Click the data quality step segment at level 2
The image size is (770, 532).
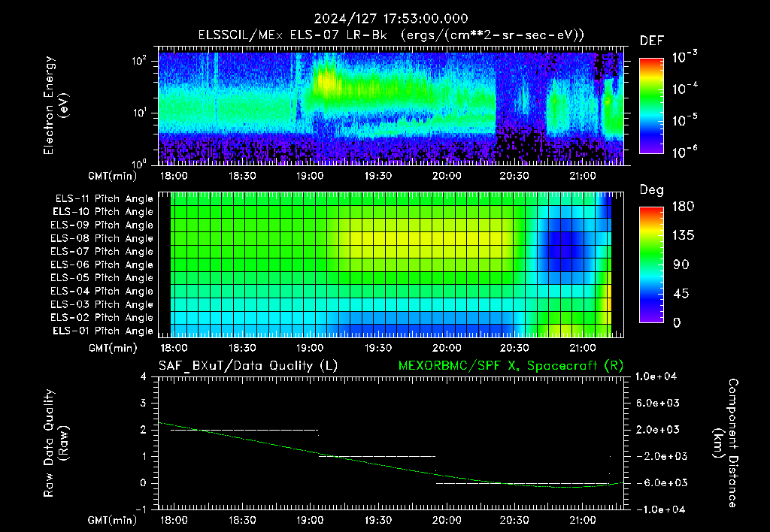tap(244, 430)
